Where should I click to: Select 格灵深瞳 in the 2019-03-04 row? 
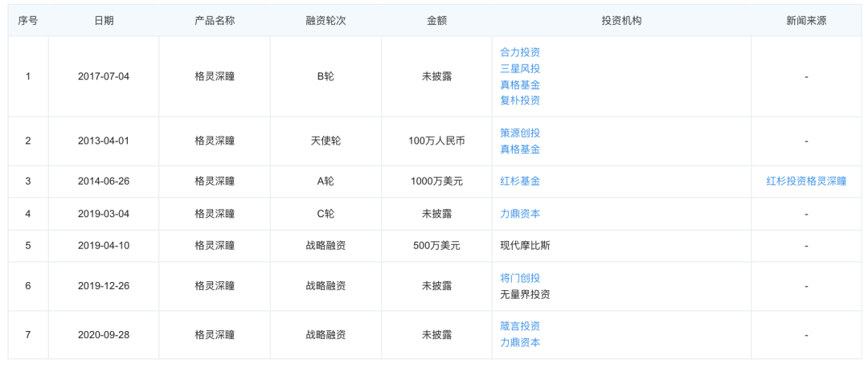pyautogui.click(x=215, y=214)
